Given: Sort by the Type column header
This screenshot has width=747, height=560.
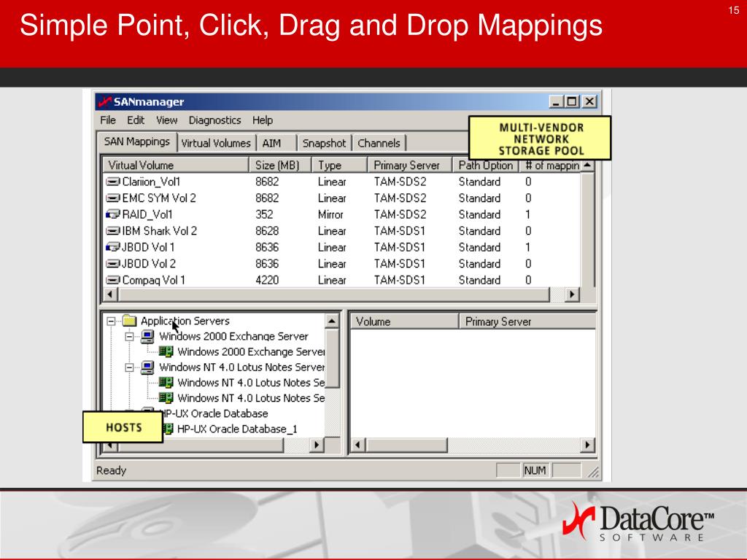Looking at the screenshot, I should click(x=339, y=166).
